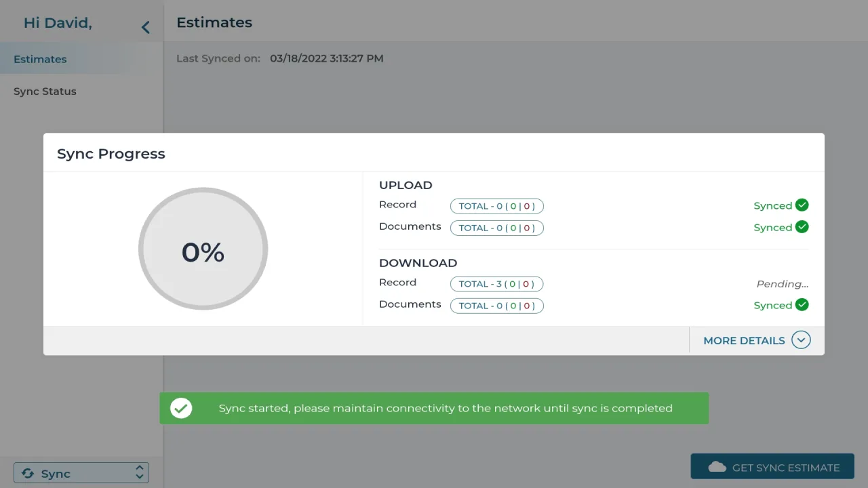Click the Download Documents total badge
The image size is (868, 488).
coord(497,306)
